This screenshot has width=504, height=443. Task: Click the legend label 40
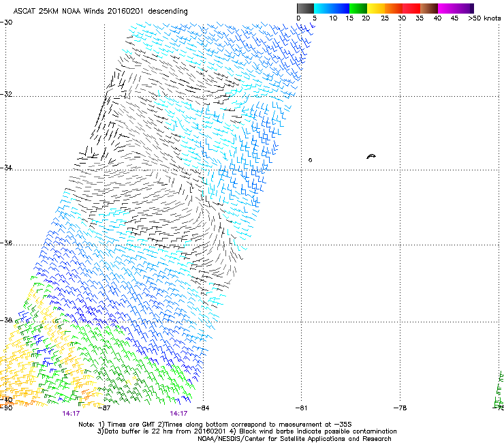(x=437, y=18)
